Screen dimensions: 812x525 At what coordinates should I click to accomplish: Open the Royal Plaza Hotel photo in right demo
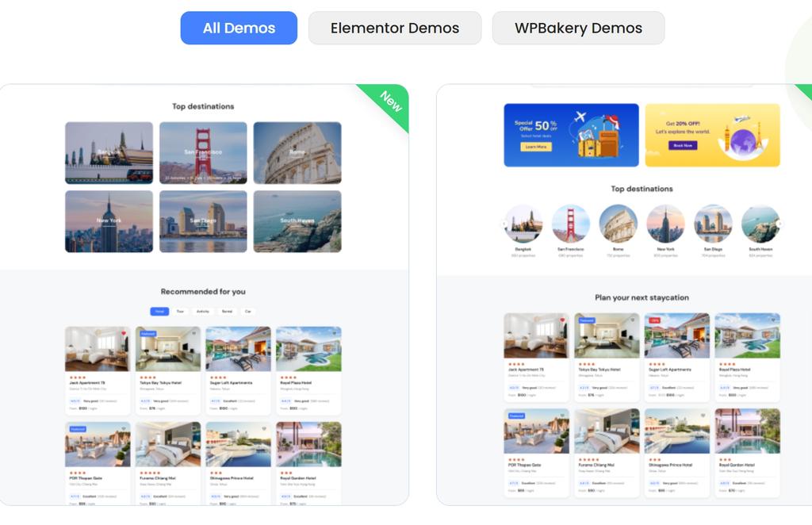point(747,335)
